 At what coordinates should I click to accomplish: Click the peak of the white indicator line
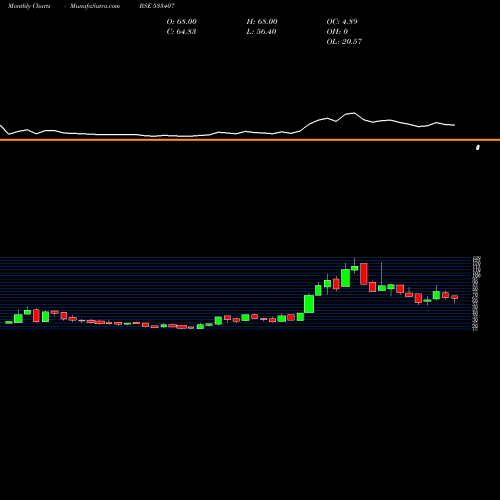coord(354,113)
